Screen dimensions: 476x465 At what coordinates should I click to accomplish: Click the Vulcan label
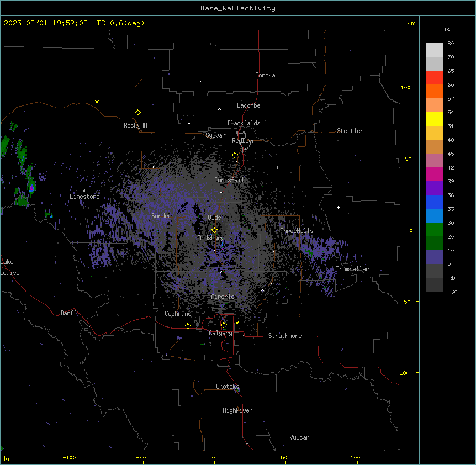300,437
